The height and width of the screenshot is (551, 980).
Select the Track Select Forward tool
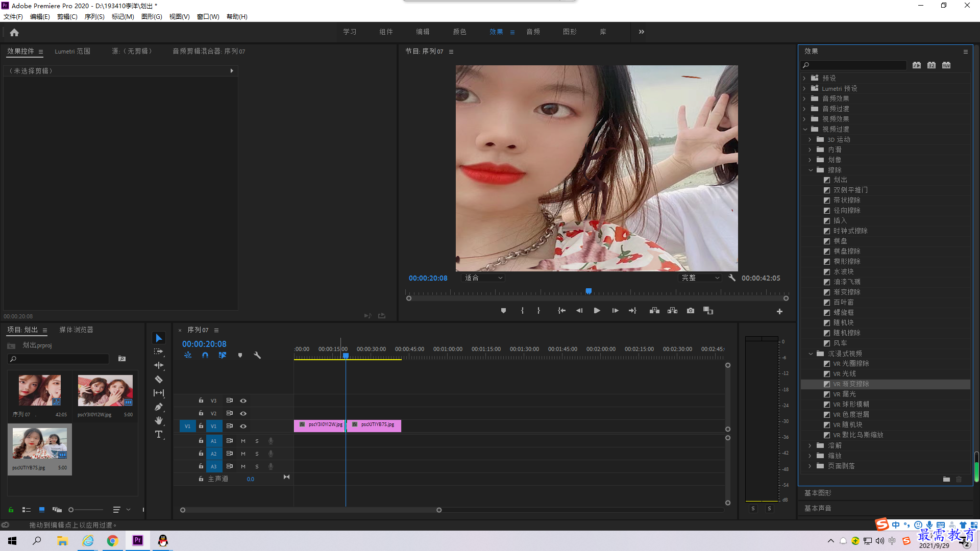click(159, 352)
